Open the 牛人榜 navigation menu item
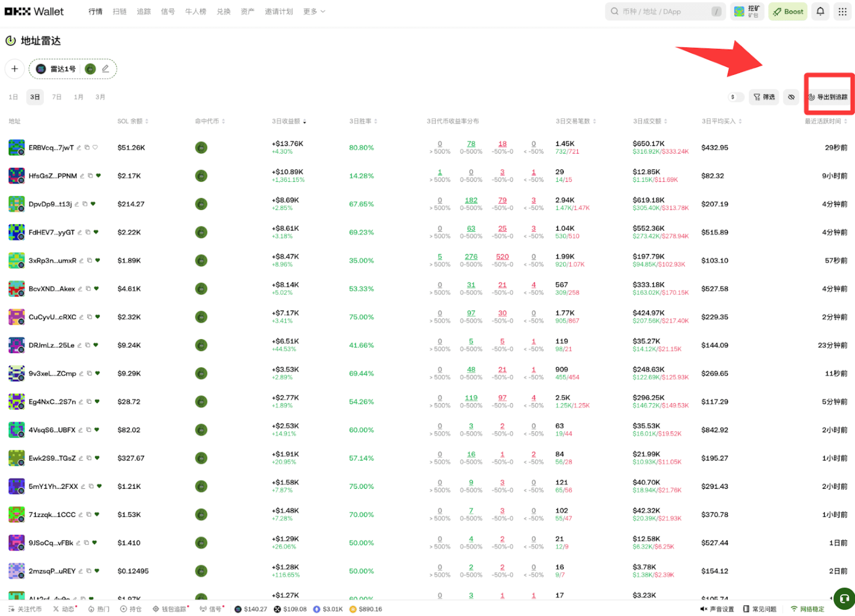The image size is (855, 616). point(196,11)
